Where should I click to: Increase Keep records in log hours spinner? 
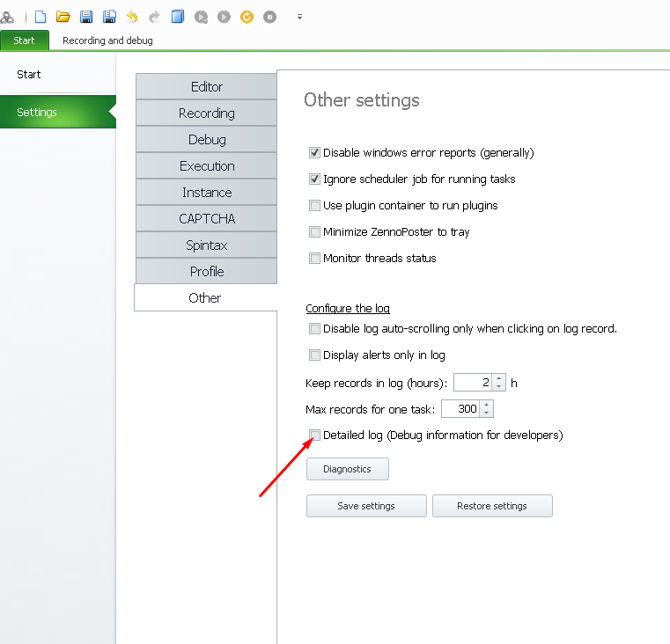click(498, 378)
